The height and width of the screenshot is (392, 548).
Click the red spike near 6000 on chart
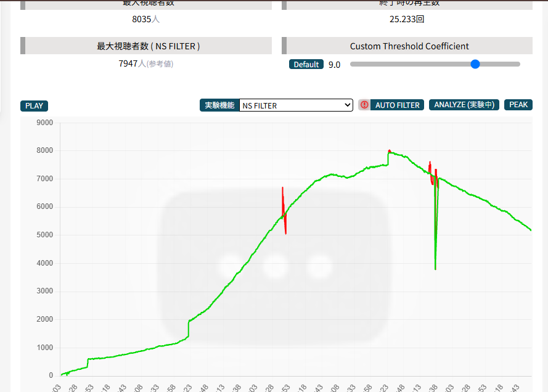284,210
